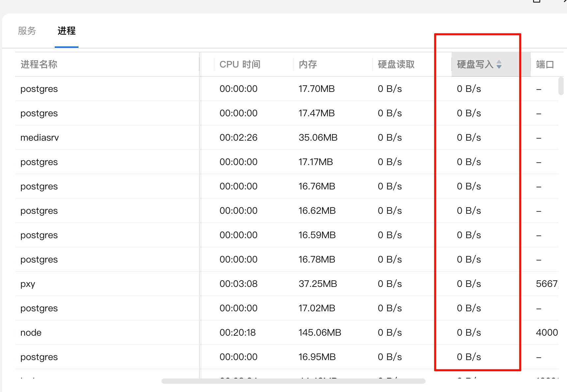Sort by the 进程名称 column header
Viewport: 567px width, 392px height.
coord(39,64)
